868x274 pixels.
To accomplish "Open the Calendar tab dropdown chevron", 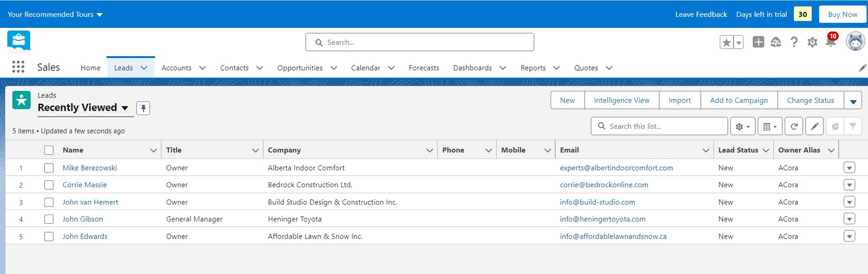I will click(391, 68).
